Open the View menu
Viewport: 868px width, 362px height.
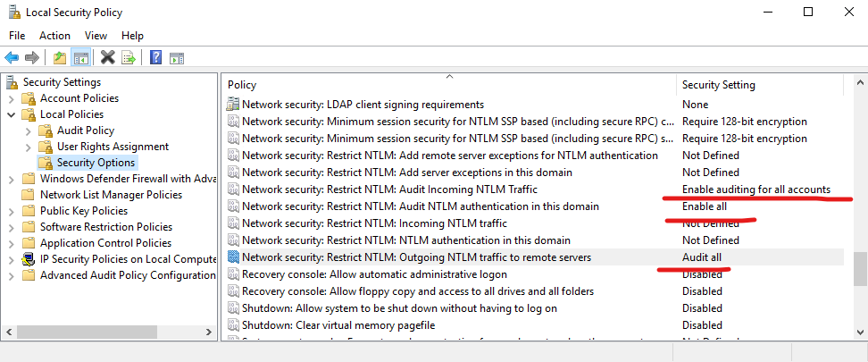96,36
